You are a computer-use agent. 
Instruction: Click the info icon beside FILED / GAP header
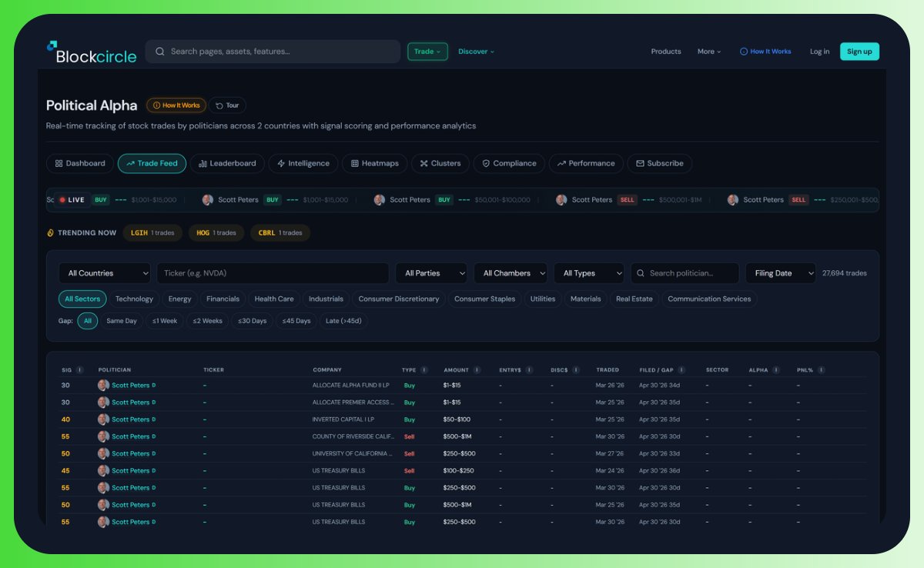click(681, 370)
